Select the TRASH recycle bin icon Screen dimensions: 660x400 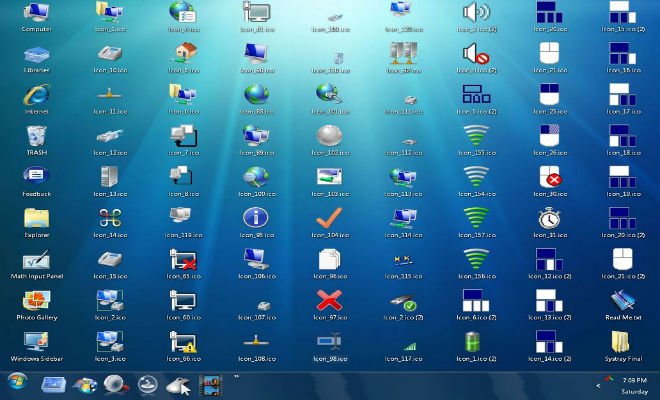pos(37,136)
